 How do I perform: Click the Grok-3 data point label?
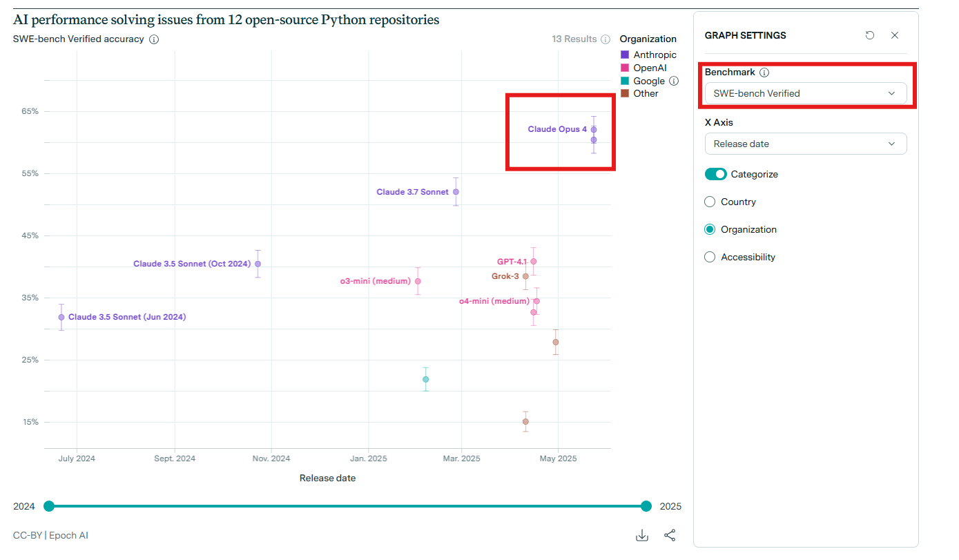pos(505,276)
